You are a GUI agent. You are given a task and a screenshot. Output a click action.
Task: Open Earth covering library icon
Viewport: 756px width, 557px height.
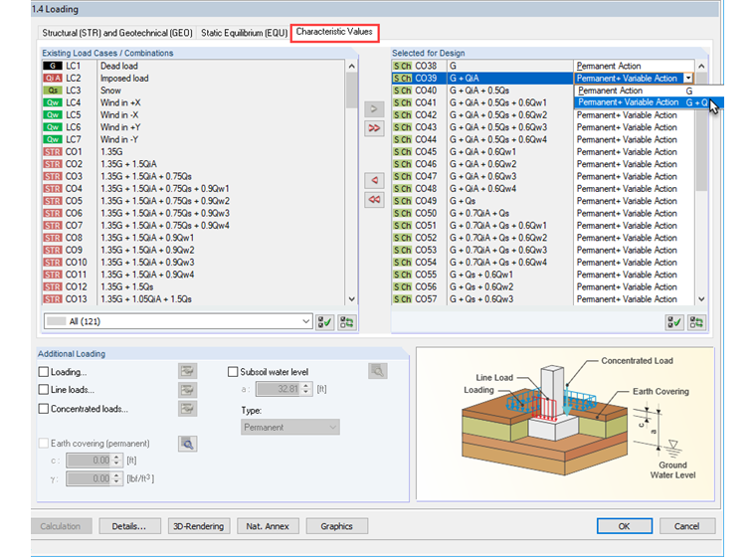(187, 444)
